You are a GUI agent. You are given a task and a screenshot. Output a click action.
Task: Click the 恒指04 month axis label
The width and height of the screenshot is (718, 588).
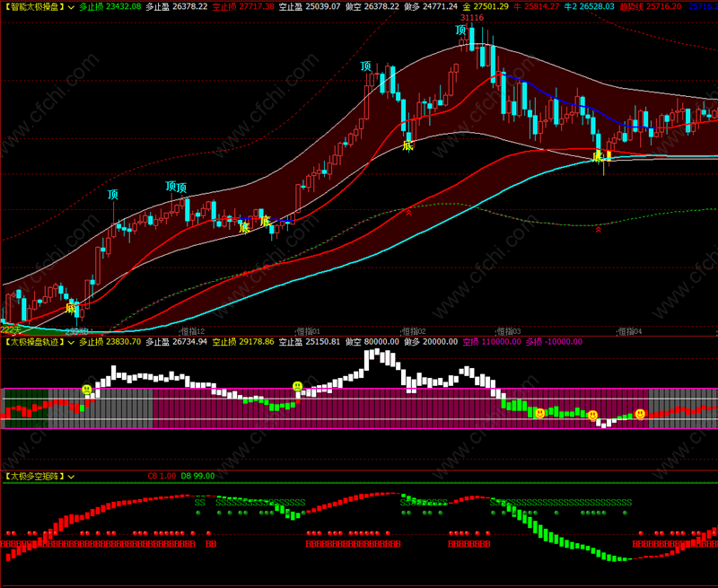click(630, 331)
